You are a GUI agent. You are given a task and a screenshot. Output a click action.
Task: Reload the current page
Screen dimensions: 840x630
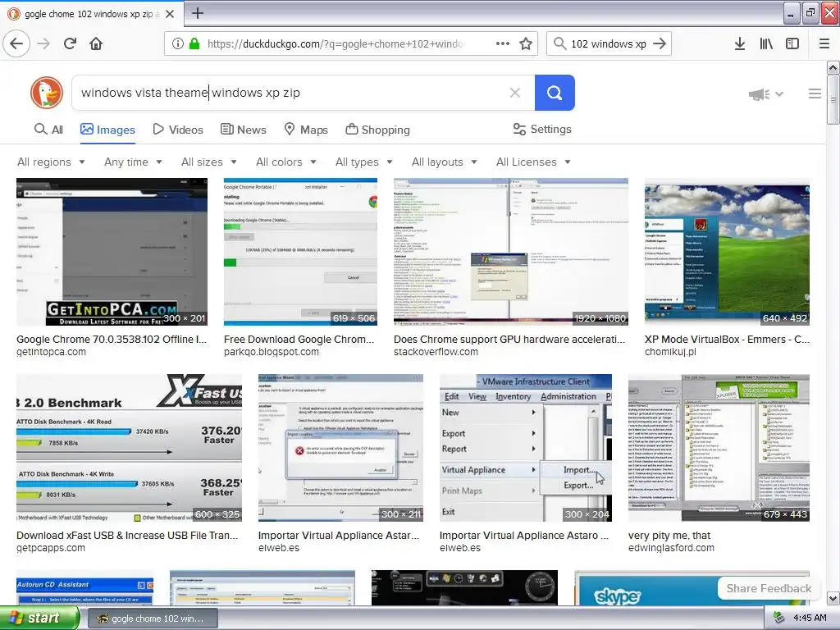pyautogui.click(x=71, y=43)
